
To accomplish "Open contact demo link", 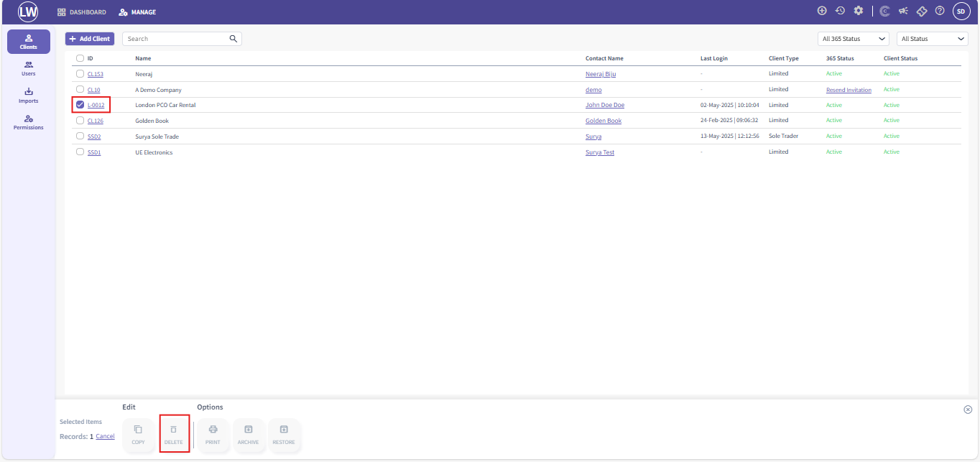I will coord(593,90).
